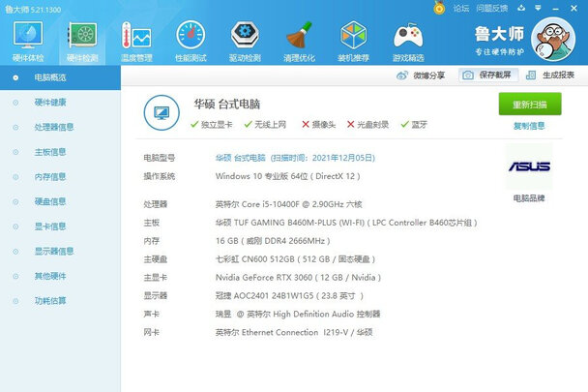588x392 pixels.
Task: Share via 微博分享
Action: [x=422, y=75]
